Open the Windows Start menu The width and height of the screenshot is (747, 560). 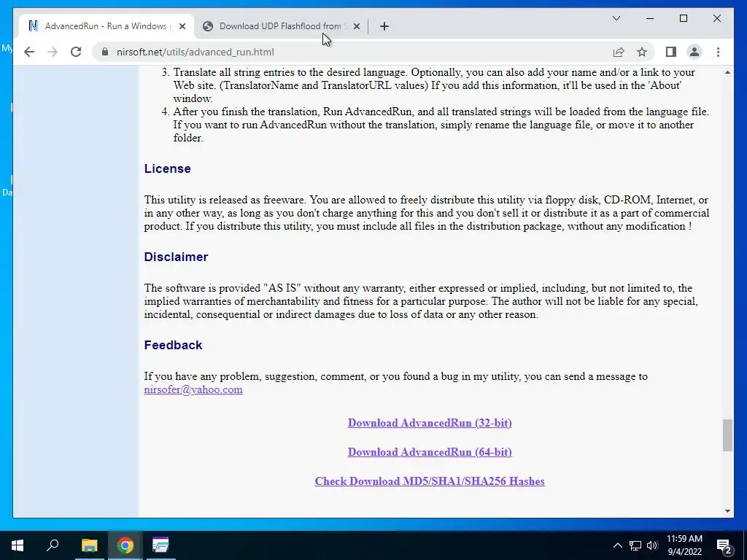pyautogui.click(x=18, y=545)
